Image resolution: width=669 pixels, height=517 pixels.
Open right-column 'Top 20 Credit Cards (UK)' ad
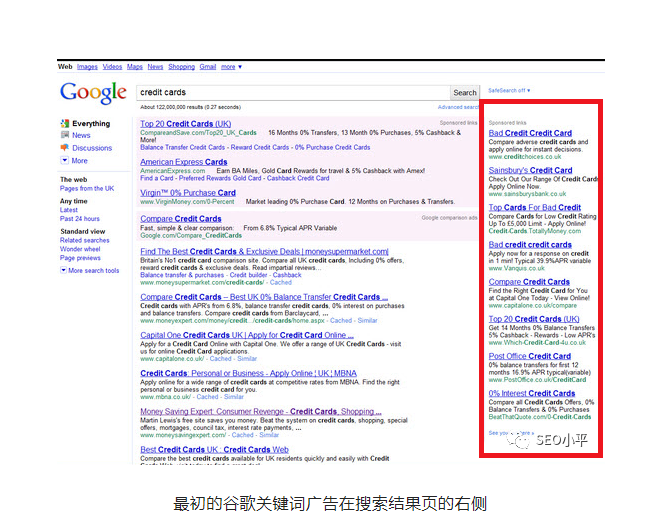(x=534, y=319)
